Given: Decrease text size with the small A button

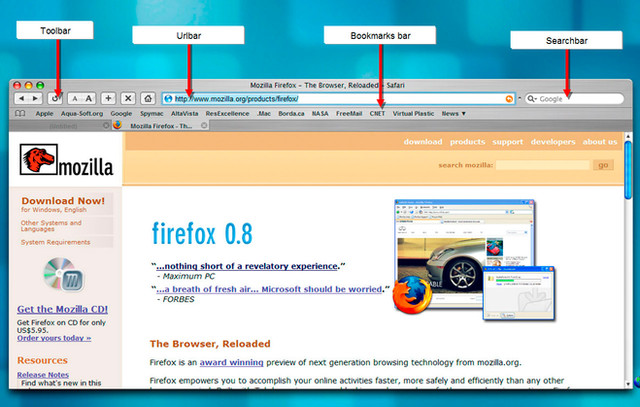Looking at the screenshot, I should click(75, 98).
